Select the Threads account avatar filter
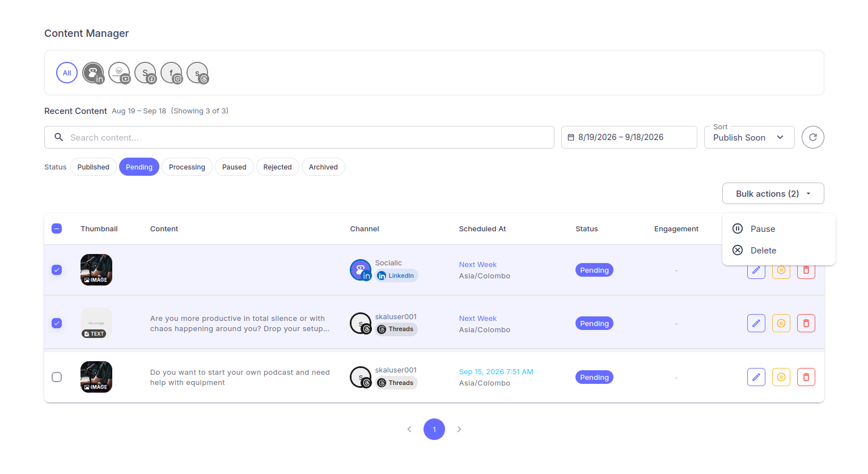The width and height of the screenshot is (868, 474). [x=197, y=73]
